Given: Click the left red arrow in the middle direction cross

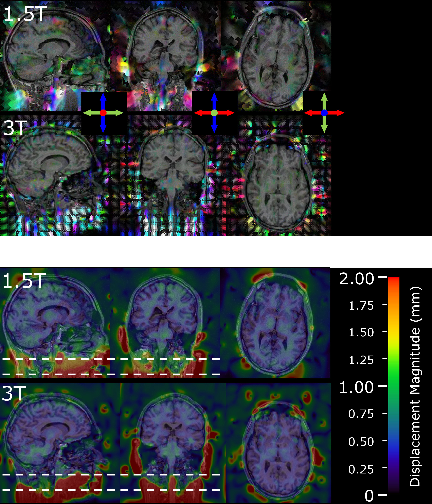Looking at the screenshot, I should (x=201, y=113).
